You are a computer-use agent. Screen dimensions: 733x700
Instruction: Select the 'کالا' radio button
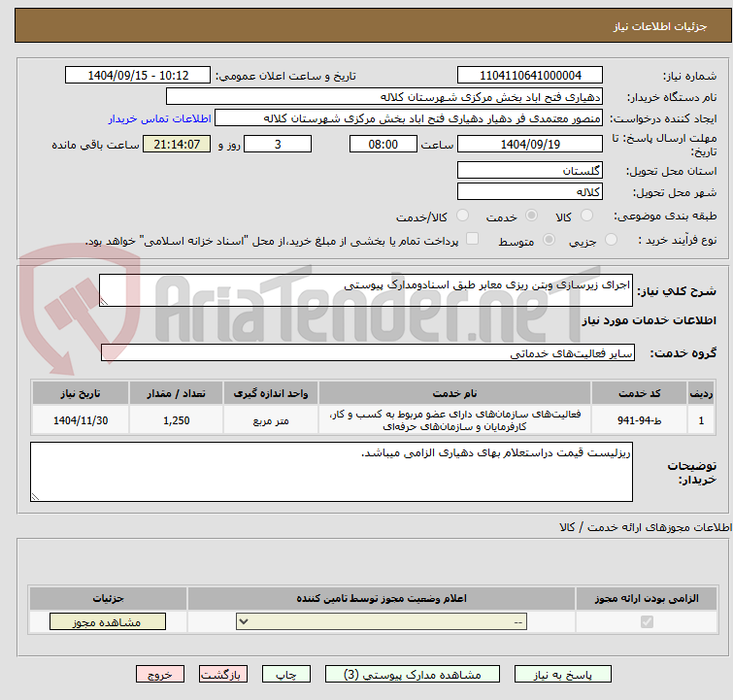click(586, 216)
